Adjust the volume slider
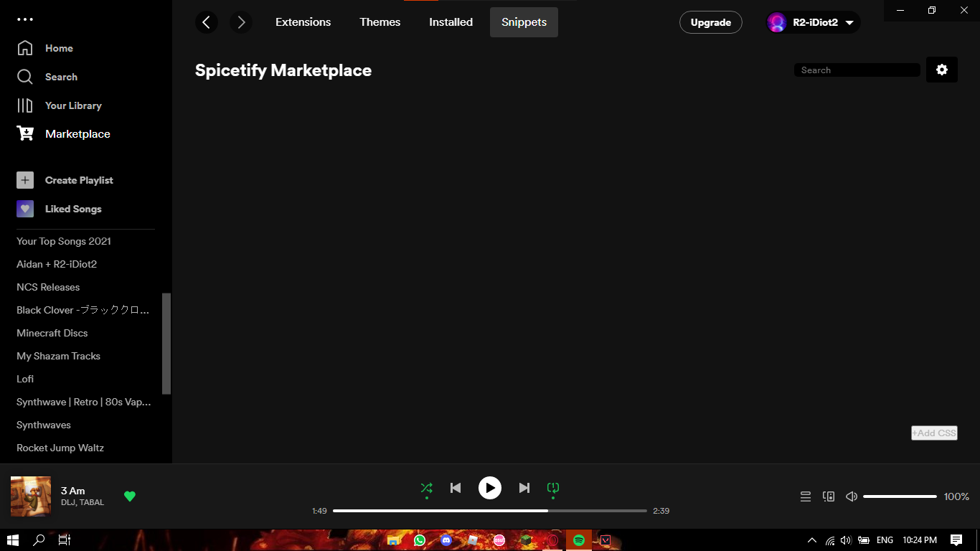The width and height of the screenshot is (980, 551). coord(900,496)
